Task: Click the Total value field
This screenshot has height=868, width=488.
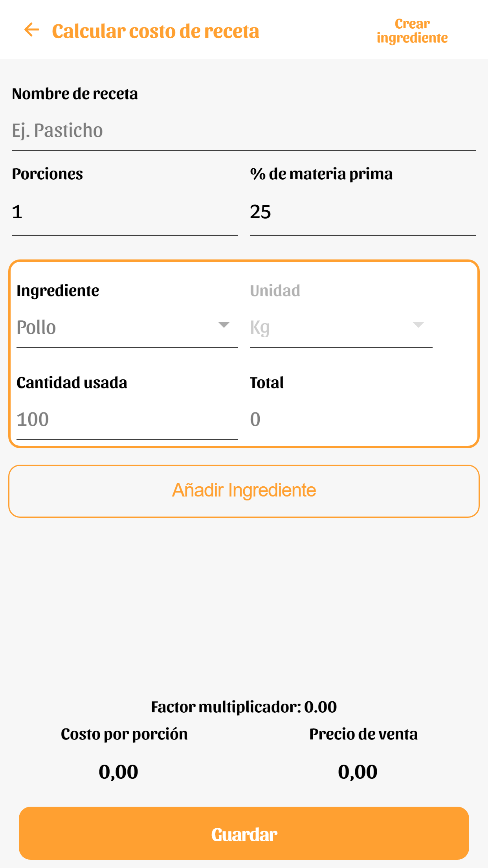Action: pos(255,419)
